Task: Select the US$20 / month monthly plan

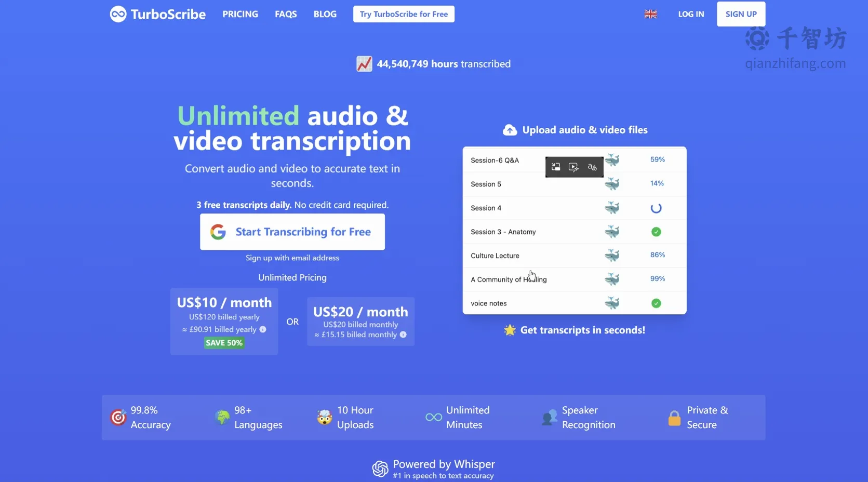Action: coord(360,322)
